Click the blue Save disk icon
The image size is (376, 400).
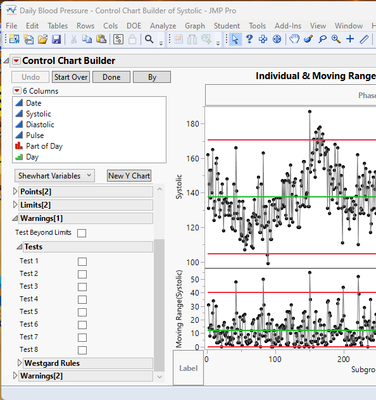[57, 39]
